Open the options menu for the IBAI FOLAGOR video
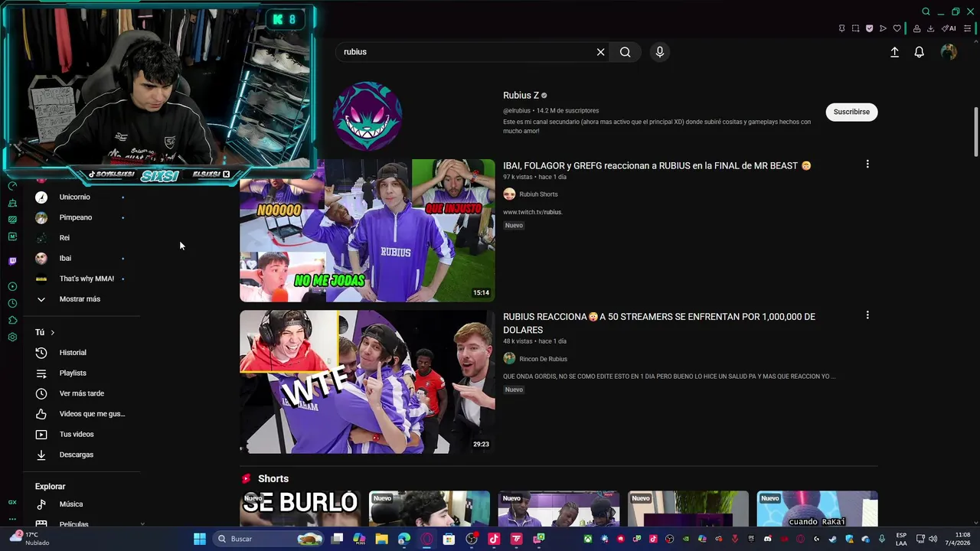This screenshot has width=980, height=551. click(867, 164)
